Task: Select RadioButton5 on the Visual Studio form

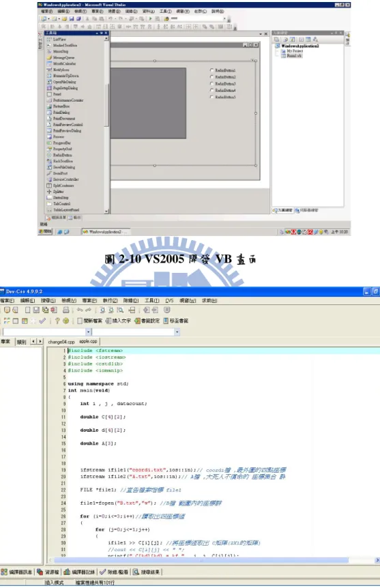Action: coord(223,97)
